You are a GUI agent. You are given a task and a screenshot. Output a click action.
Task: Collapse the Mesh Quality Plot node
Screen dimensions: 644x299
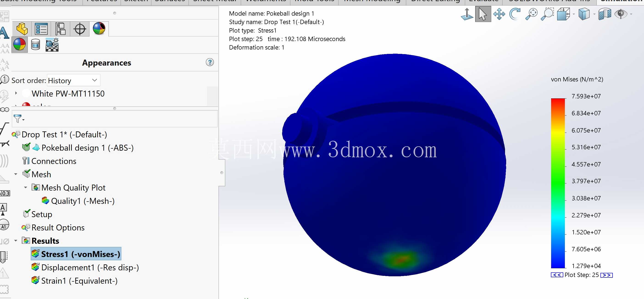tap(25, 187)
